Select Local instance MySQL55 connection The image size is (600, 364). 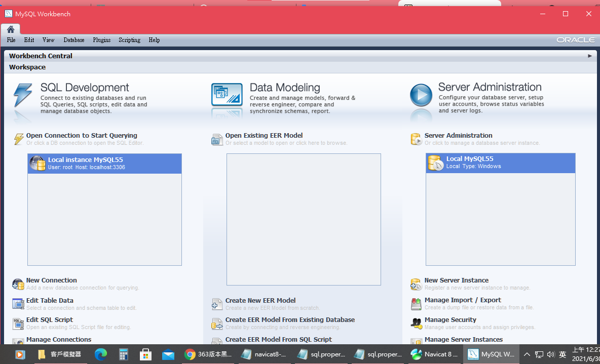pyautogui.click(x=104, y=164)
